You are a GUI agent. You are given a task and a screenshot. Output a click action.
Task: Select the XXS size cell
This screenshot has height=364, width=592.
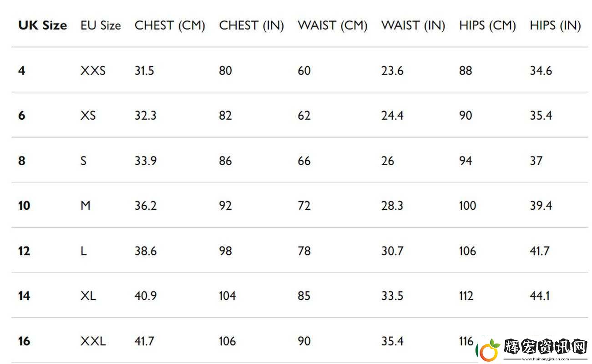93,71
